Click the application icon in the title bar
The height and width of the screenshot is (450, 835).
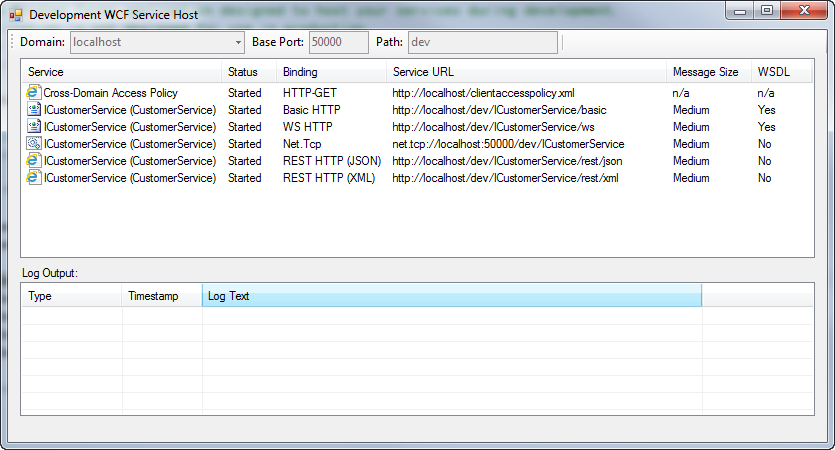16,15
